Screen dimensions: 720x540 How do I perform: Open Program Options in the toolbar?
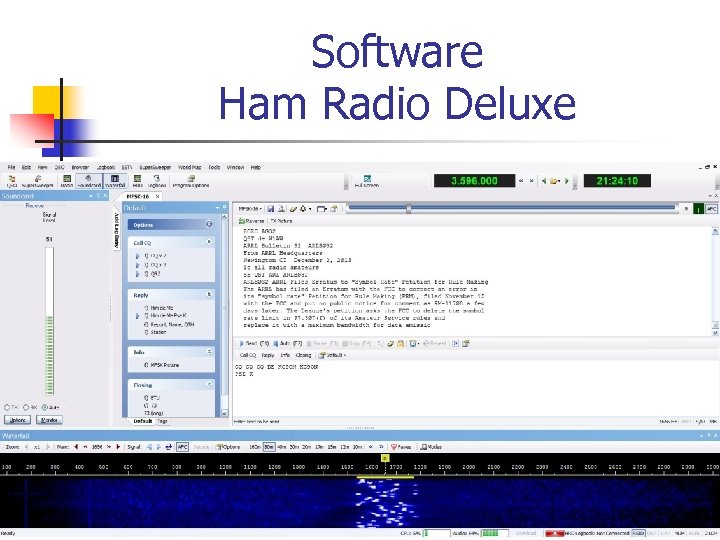point(191,181)
